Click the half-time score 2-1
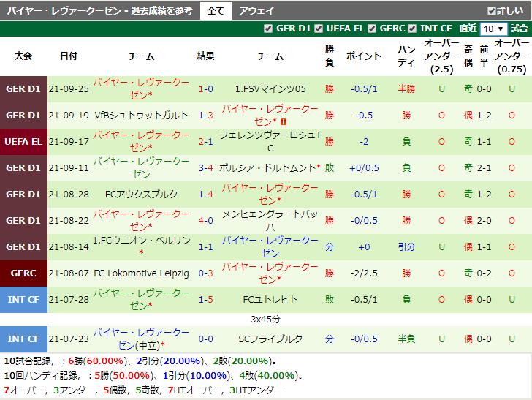 pyautogui.click(x=484, y=167)
